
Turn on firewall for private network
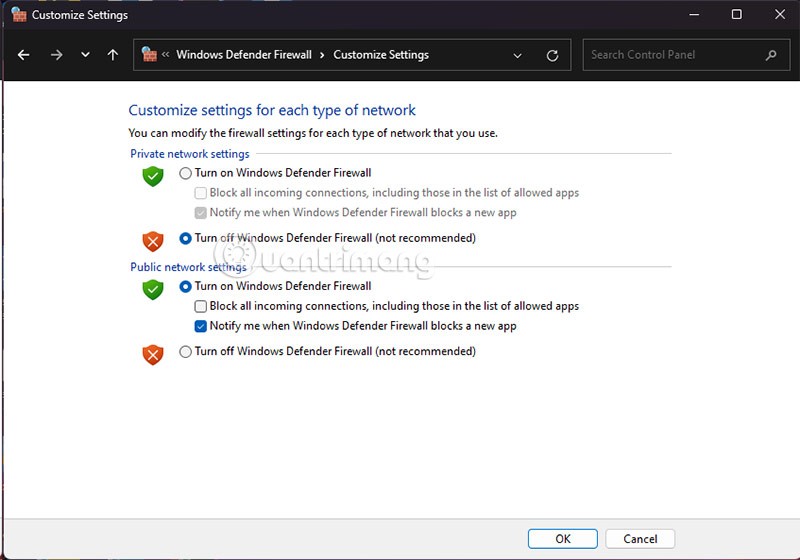[185, 173]
